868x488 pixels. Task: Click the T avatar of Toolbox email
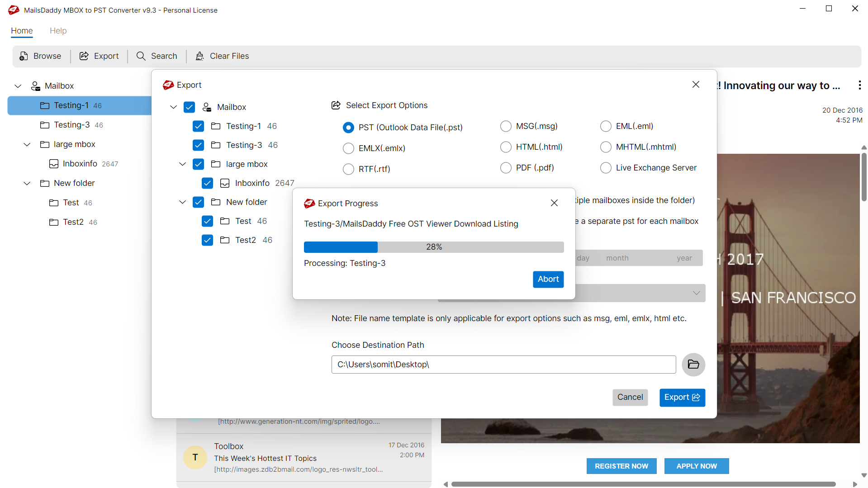pyautogui.click(x=195, y=457)
